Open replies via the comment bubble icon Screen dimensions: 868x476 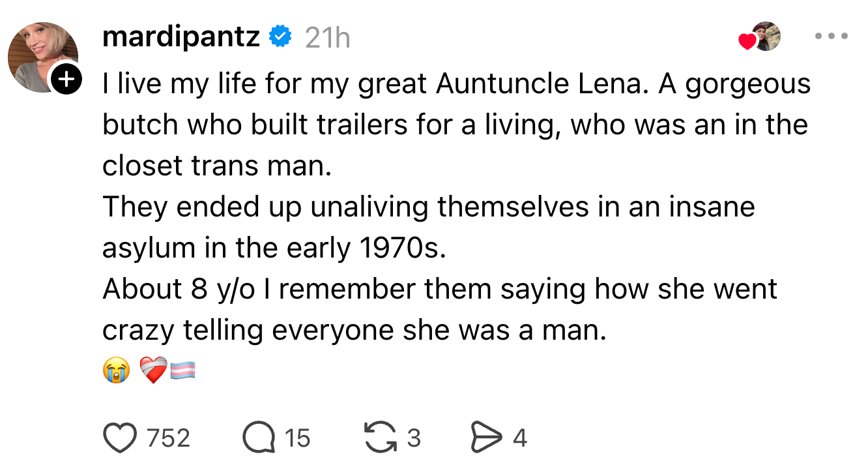click(x=259, y=438)
